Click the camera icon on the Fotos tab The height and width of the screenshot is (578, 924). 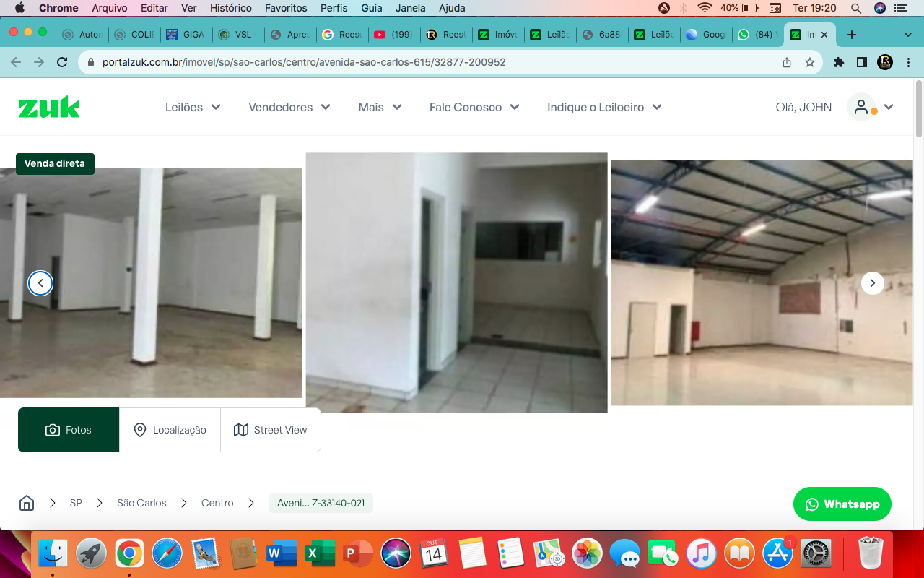53,429
